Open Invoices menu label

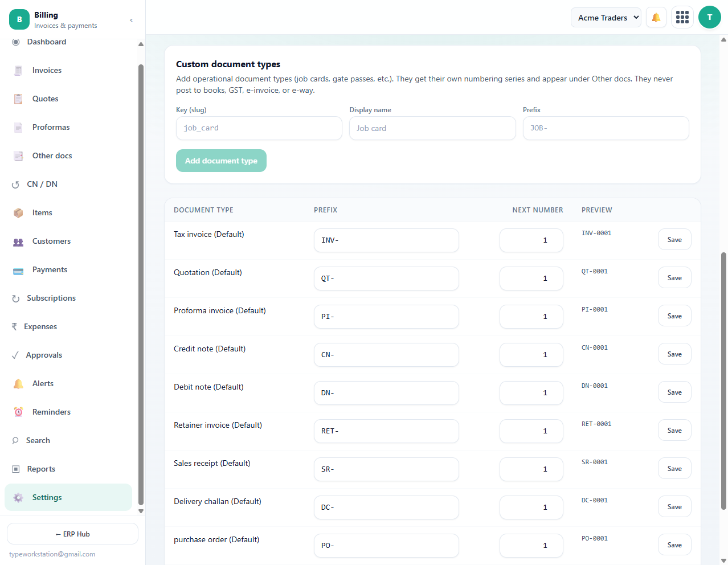pos(47,71)
